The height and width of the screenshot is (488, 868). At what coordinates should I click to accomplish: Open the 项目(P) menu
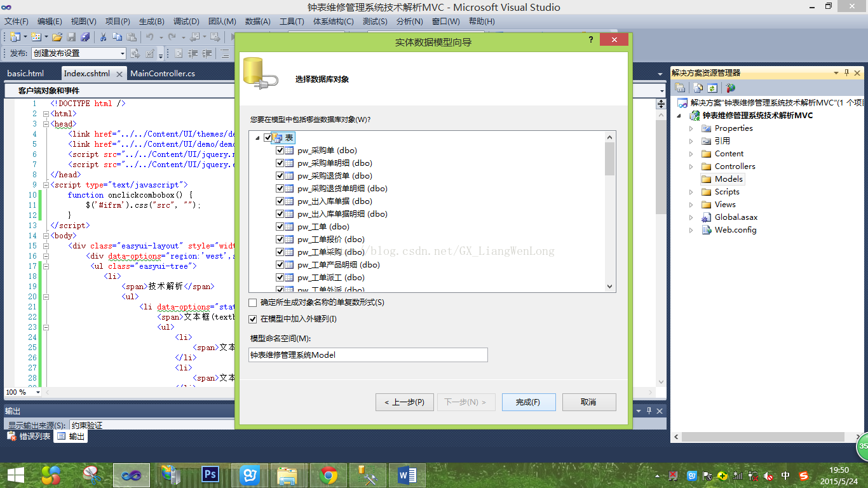[118, 22]
